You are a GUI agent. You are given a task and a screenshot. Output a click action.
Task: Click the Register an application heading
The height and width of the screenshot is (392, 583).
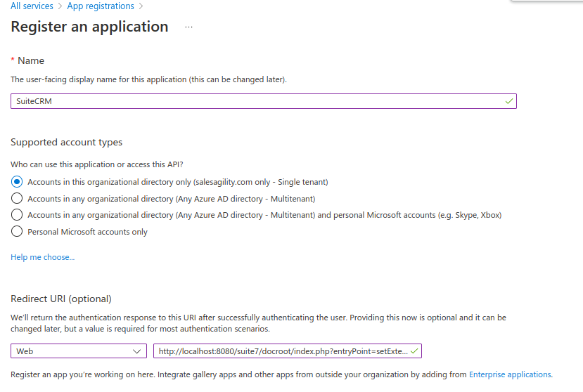[89, 27]
